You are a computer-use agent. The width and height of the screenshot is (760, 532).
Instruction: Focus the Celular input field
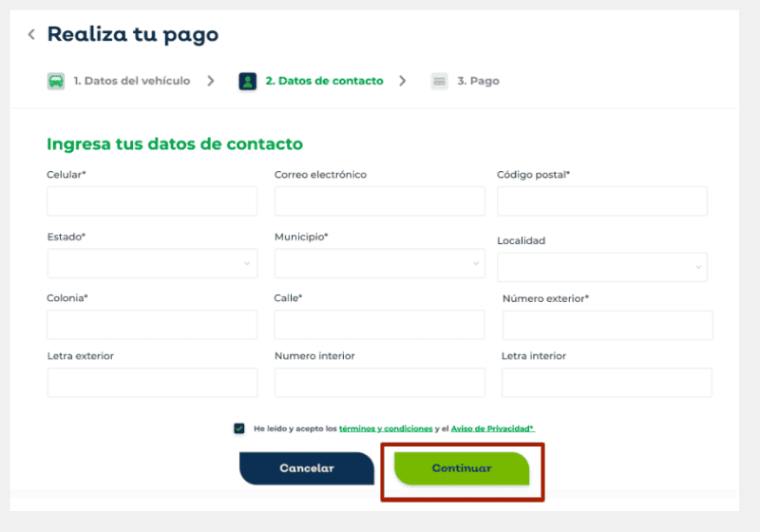(x=152, y=201)
